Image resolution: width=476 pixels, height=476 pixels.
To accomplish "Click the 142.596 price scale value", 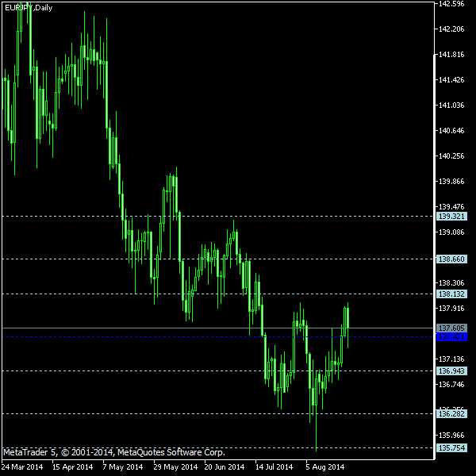I will click(x=451, y=4).
